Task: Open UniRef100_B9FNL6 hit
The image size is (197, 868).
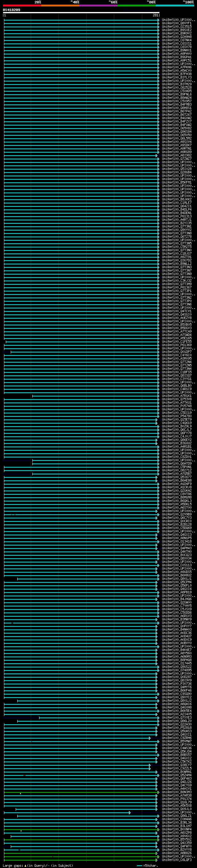Action: 177,94
